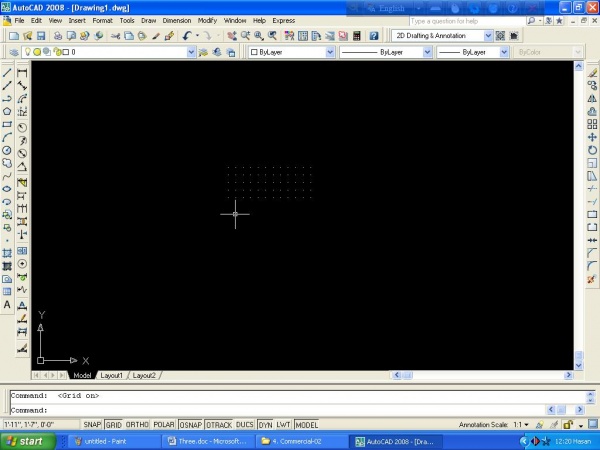Click the Copy icon in toolbar
Image resolution: width=600 pixels, height=450 pixels.
pyautogui.click(x=129, y=36)
